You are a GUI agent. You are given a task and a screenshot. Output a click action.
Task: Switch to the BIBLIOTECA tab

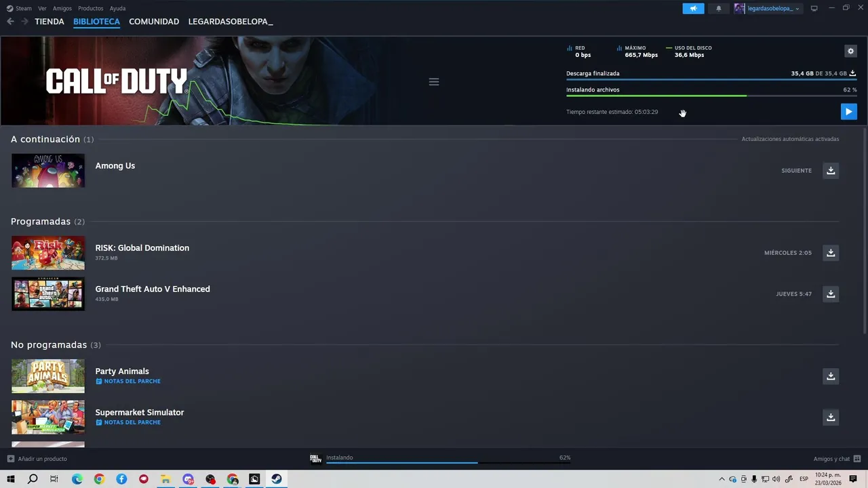(96, 22)
